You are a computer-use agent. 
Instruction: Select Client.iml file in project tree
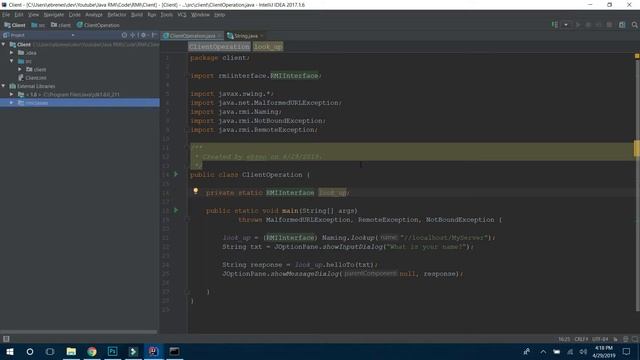(32, 78)
